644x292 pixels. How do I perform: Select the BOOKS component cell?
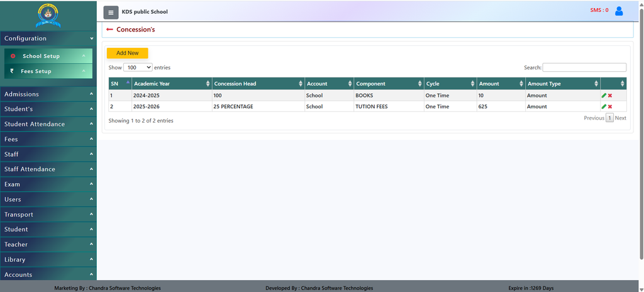(x=389, y=96)
